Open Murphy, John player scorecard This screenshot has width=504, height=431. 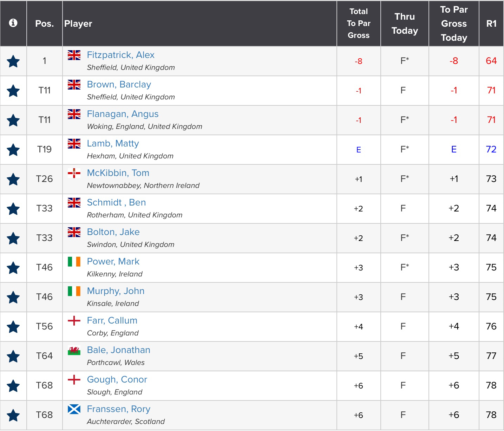pos(116,291)
